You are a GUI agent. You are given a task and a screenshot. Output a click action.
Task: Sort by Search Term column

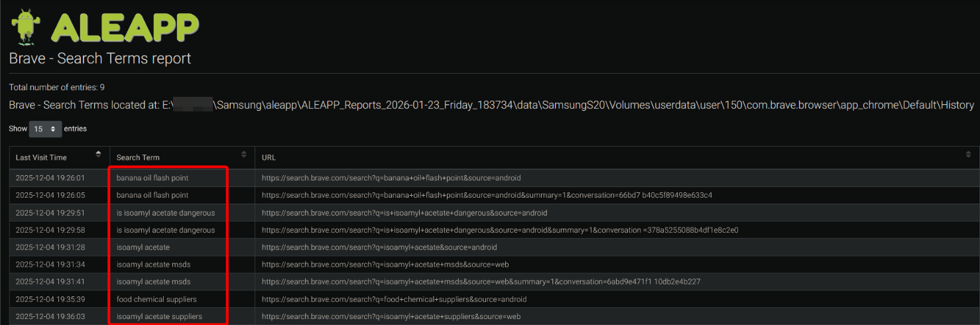pyautogui.click(x=182, y=157)
